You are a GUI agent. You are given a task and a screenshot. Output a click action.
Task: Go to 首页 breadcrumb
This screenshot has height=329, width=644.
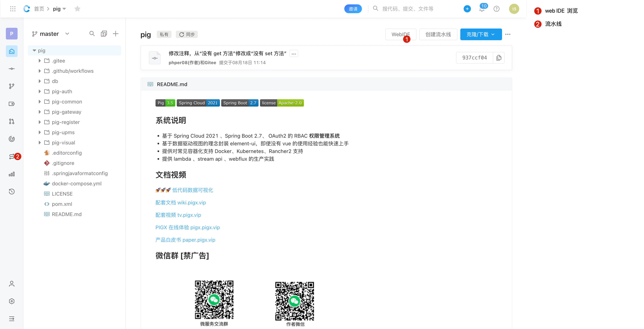tap(39, 9)
